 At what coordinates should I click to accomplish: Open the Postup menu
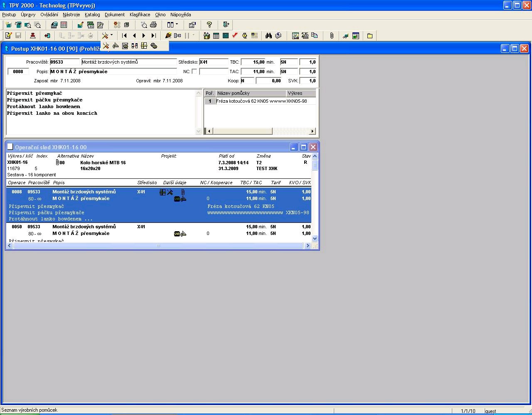point(9,15)
